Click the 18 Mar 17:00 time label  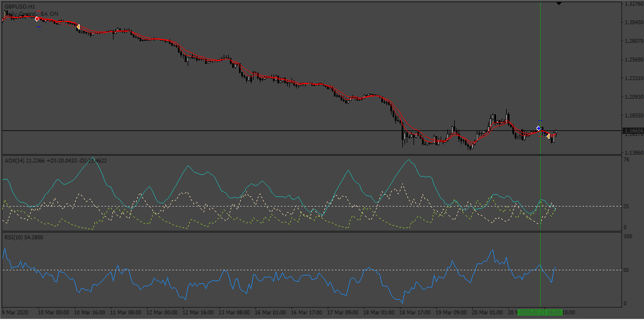click(415, 312)
